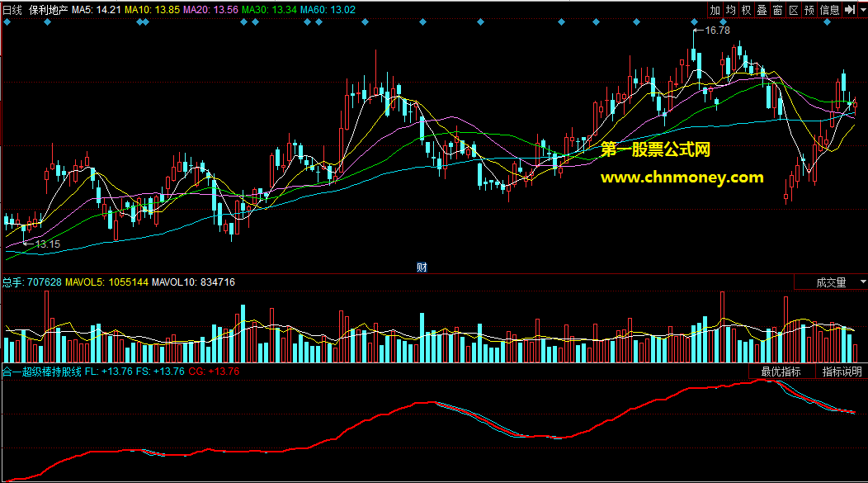
Task: Open the 权 price adjustment button
Action: (x=746, y=10)
